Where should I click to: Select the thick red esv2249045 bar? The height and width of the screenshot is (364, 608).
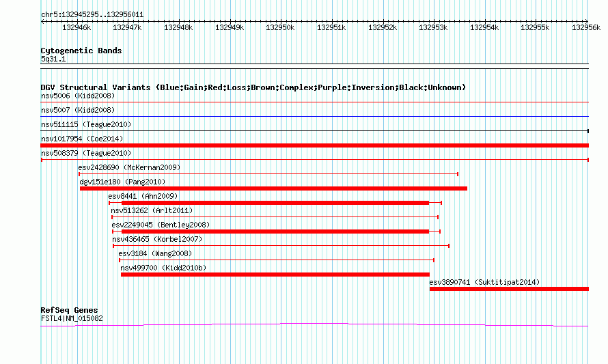[275, 232]
